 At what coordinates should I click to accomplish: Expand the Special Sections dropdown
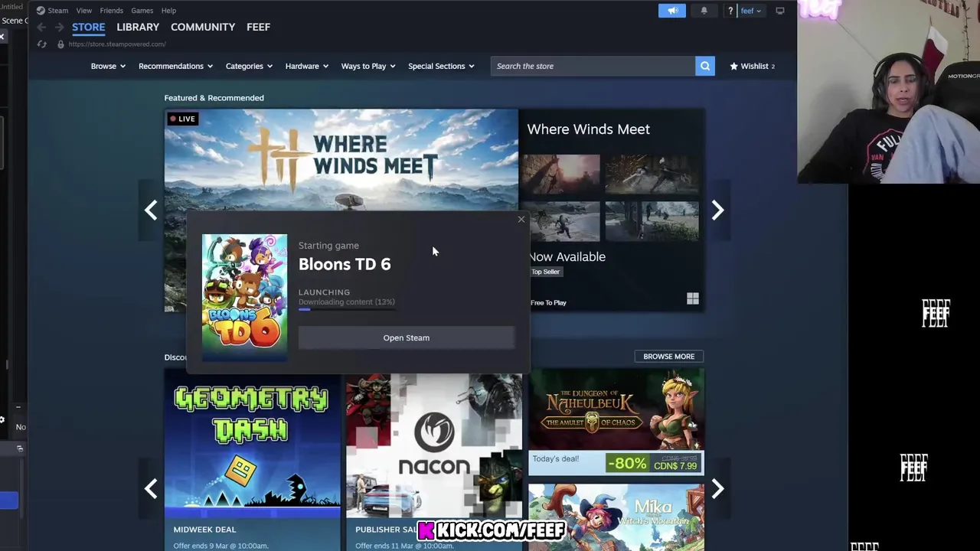pos(441,66)
